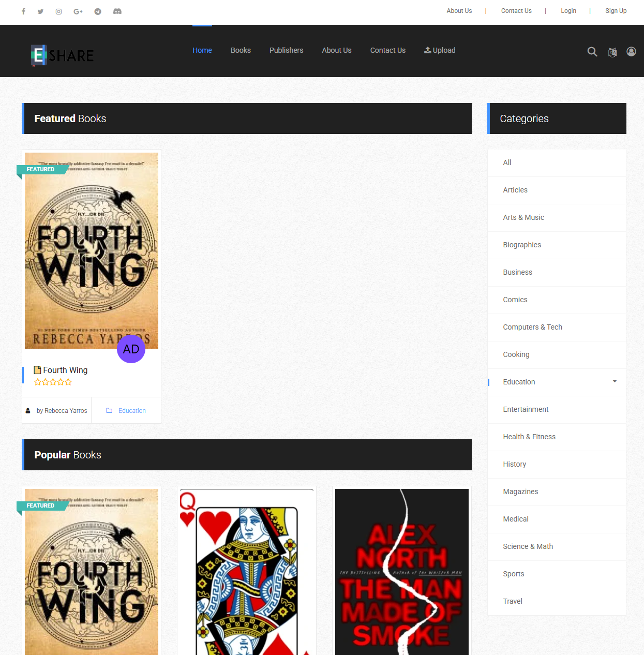The image size is (644, 655).
Task: Select the History category
Action: [557, 464]
